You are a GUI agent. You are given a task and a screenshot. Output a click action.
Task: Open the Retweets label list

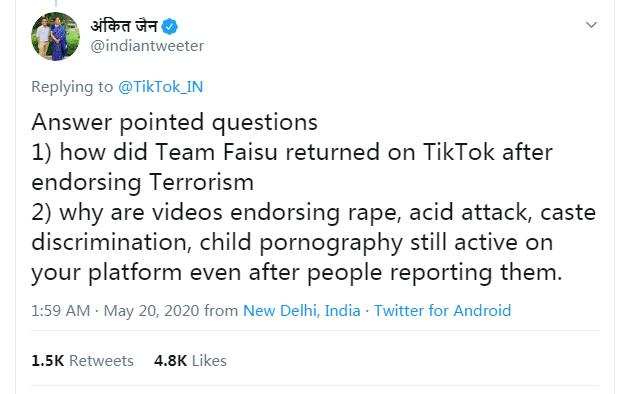click(101, 361)
